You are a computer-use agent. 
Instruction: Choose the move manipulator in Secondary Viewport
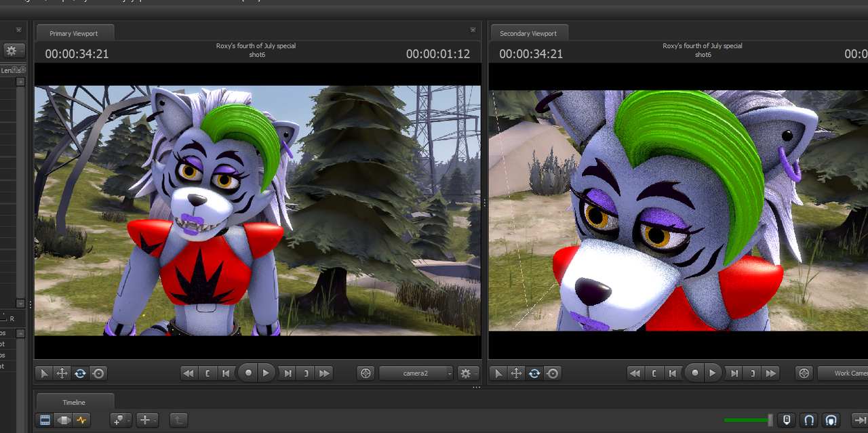(516, 373)
